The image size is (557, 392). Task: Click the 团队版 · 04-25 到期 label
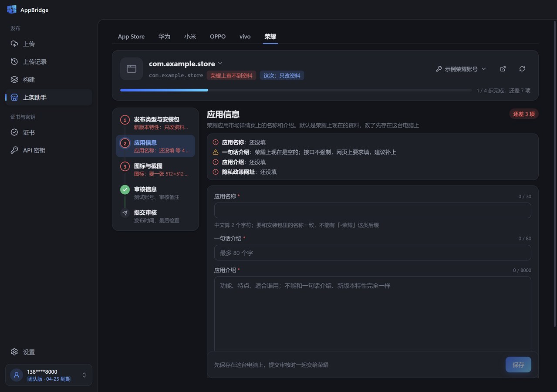[x=49, y=379]
